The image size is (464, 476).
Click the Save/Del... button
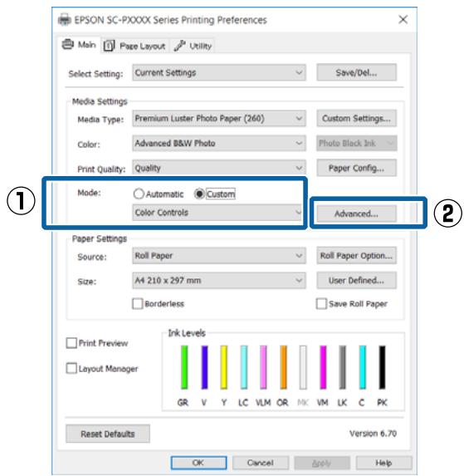click(356, 72)
